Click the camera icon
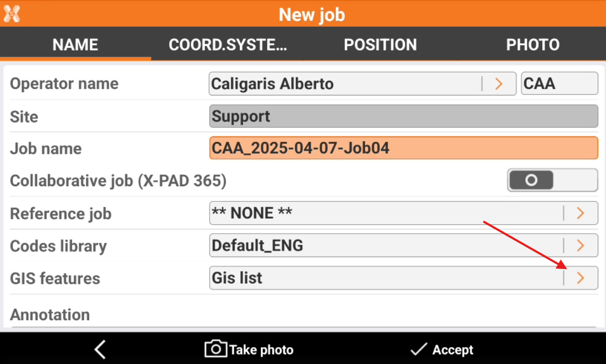This screenshot has width=606, height=364. (x=215, y=349)
